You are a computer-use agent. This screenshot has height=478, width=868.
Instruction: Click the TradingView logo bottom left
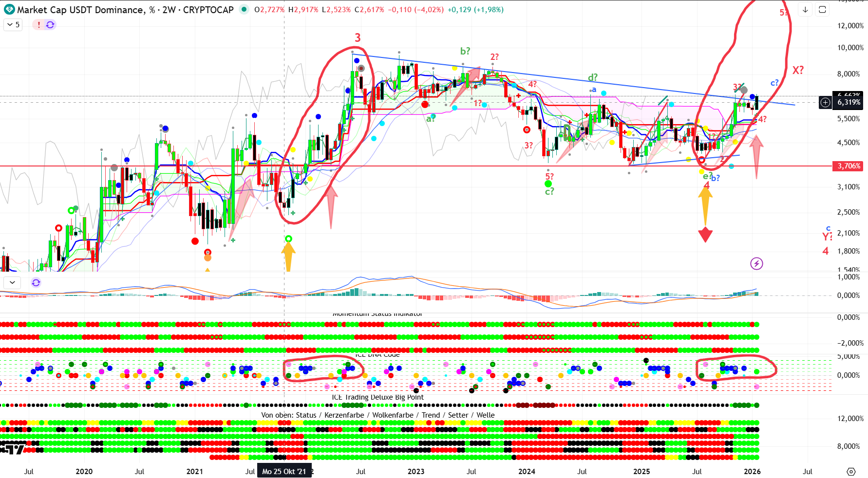point(13,449)
